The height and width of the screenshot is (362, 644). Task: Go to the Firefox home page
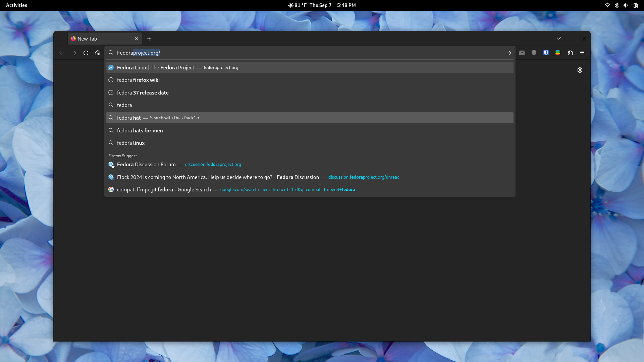click(x=98, y=53)
